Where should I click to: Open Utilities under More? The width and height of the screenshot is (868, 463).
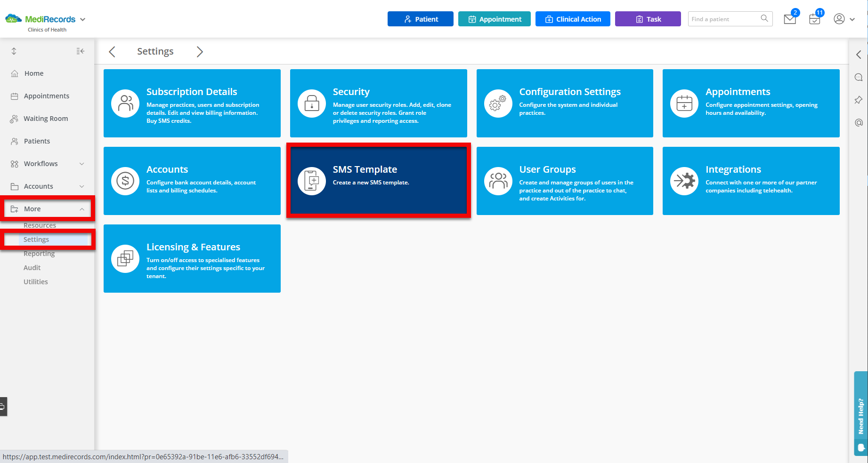coord(36,282)
